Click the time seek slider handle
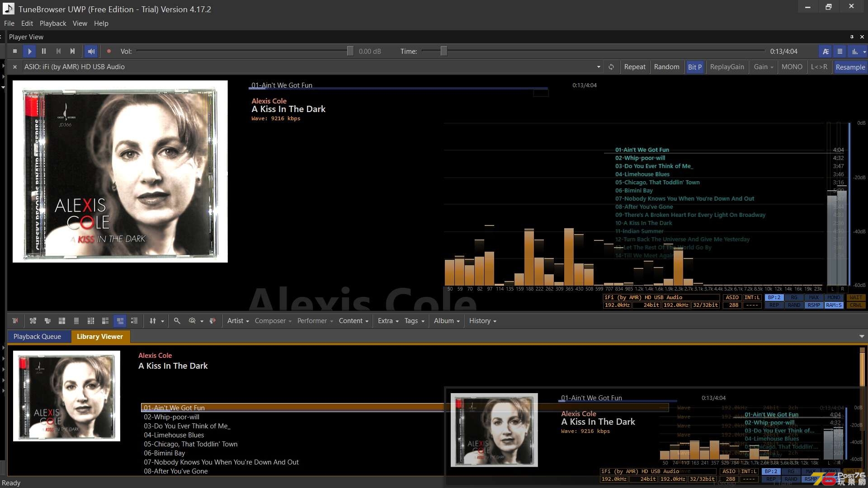 444,51
